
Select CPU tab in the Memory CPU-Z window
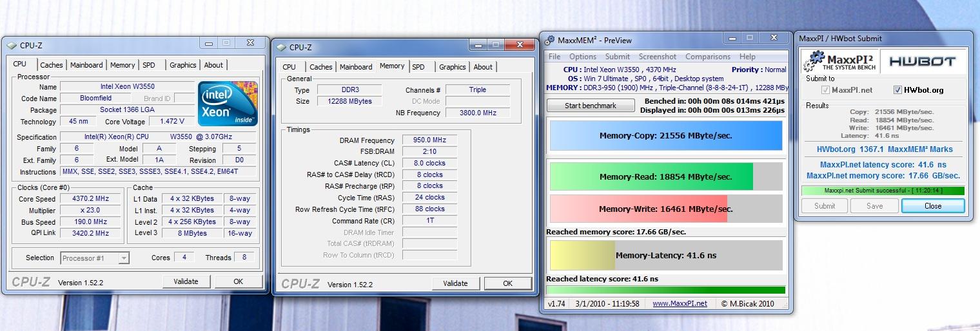pos(289,67)
